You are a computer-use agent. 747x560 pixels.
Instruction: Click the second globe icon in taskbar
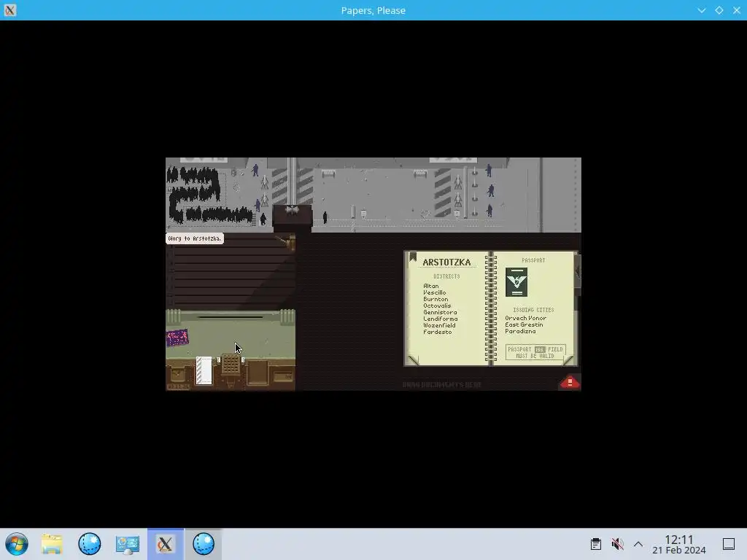[204, 544]
